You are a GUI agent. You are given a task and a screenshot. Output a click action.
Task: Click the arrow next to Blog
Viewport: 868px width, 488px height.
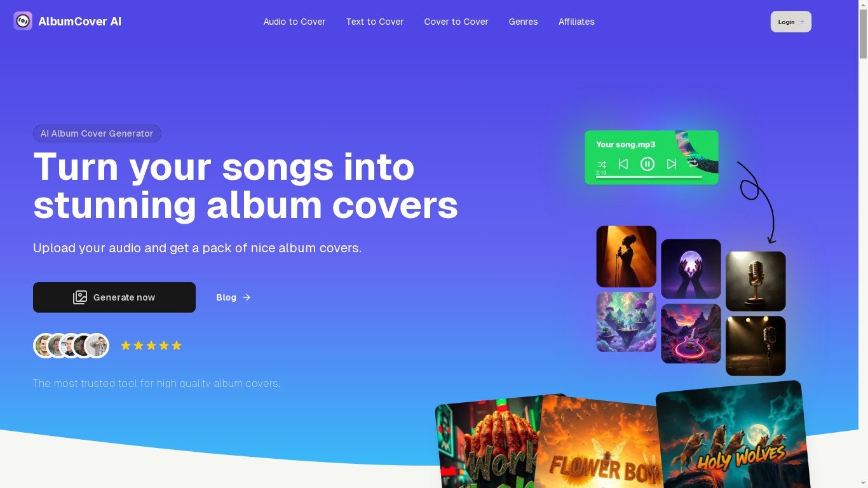247,297
